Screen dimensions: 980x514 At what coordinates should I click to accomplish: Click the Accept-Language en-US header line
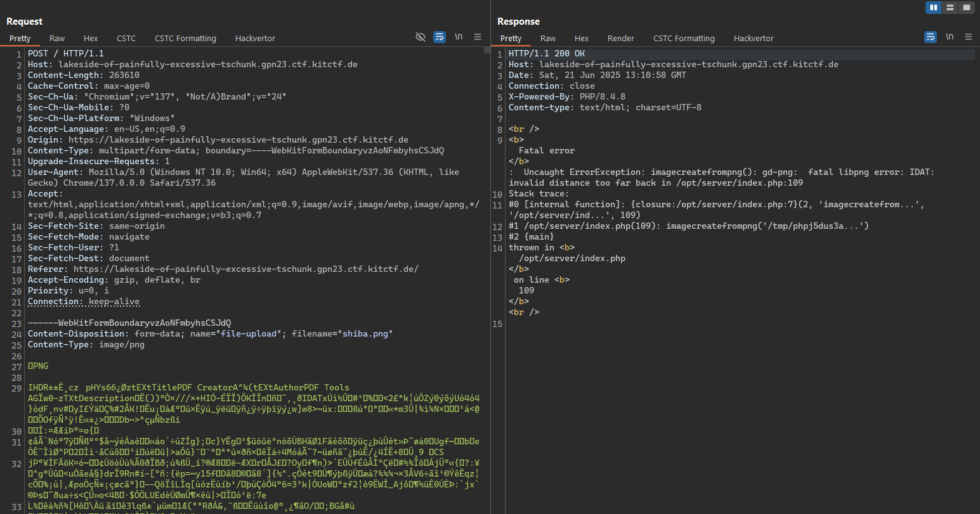107,129
